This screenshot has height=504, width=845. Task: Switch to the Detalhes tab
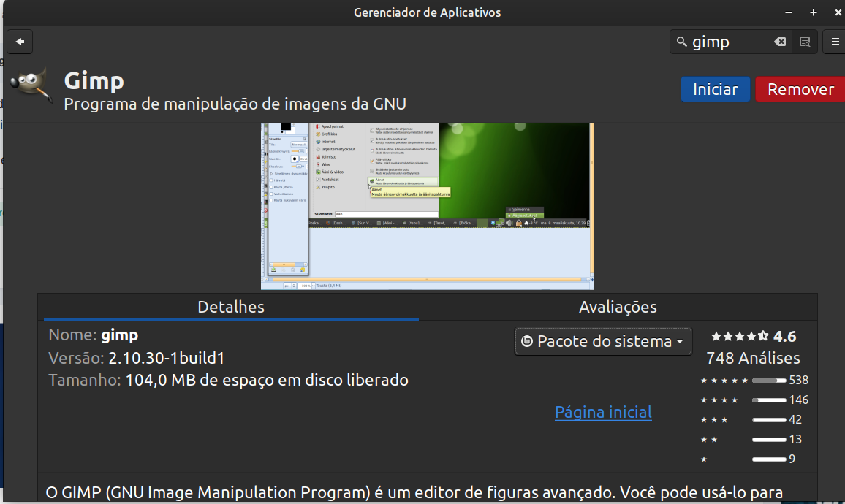click(231, 307)
